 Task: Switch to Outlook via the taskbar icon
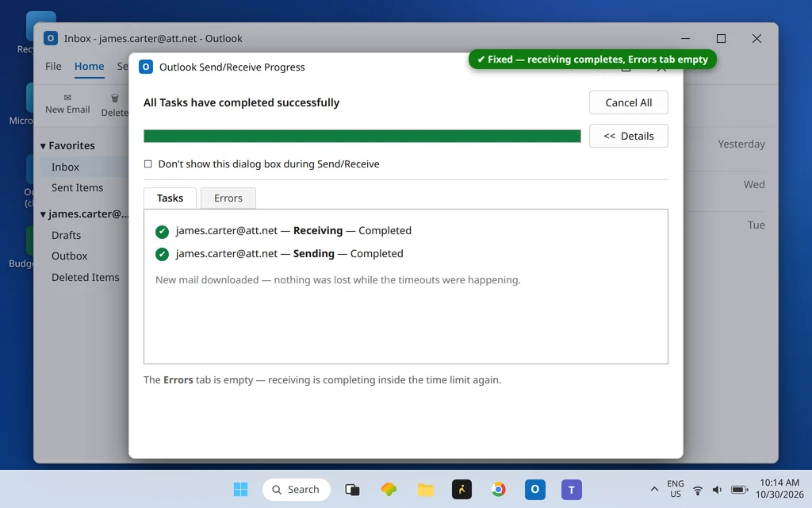(x=535, y=489)
